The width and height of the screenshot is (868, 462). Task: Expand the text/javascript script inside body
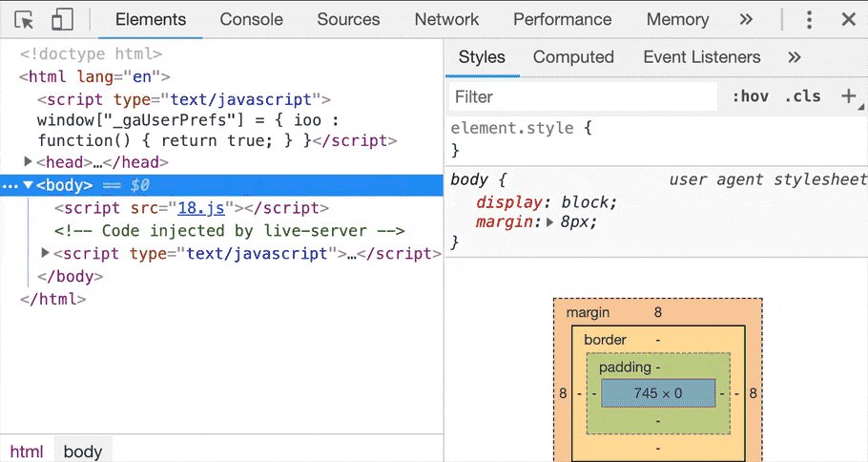coord(46,253)
